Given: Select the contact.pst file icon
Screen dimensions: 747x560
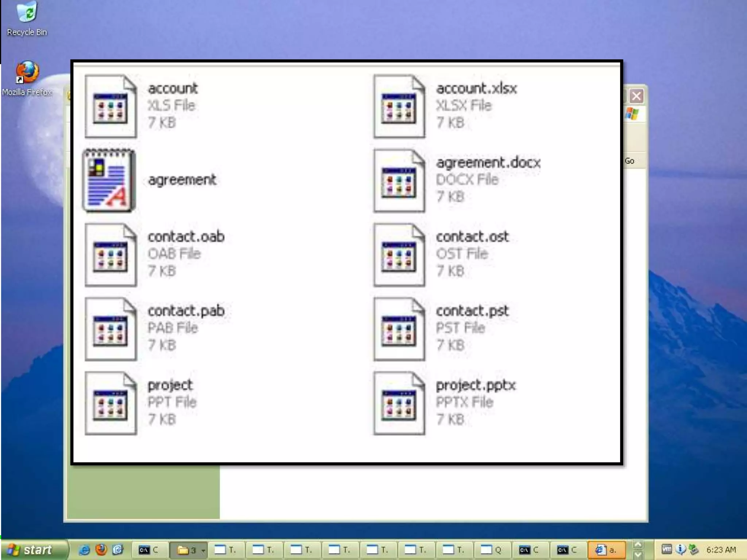Looking at the screenshot, I should 399,329.
